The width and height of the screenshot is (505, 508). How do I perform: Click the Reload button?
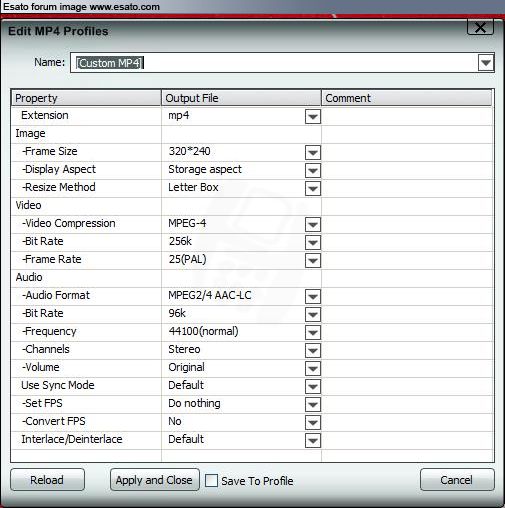(x=47, y=480)
